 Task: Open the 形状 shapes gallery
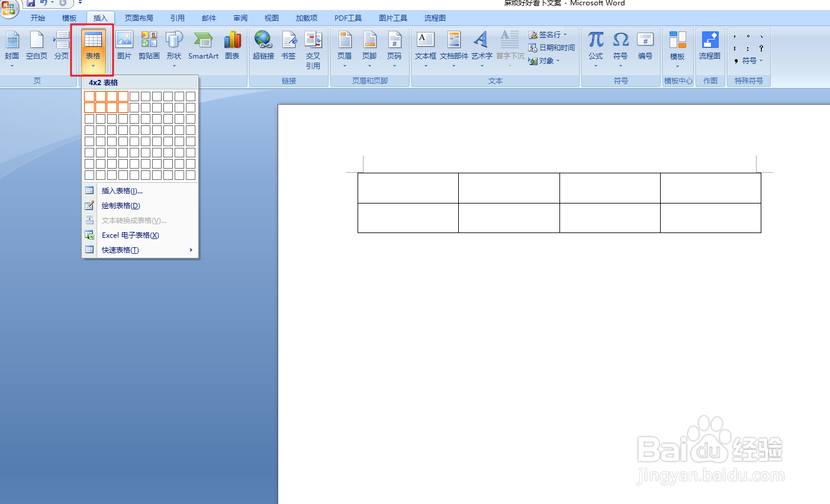click(174, 49)
